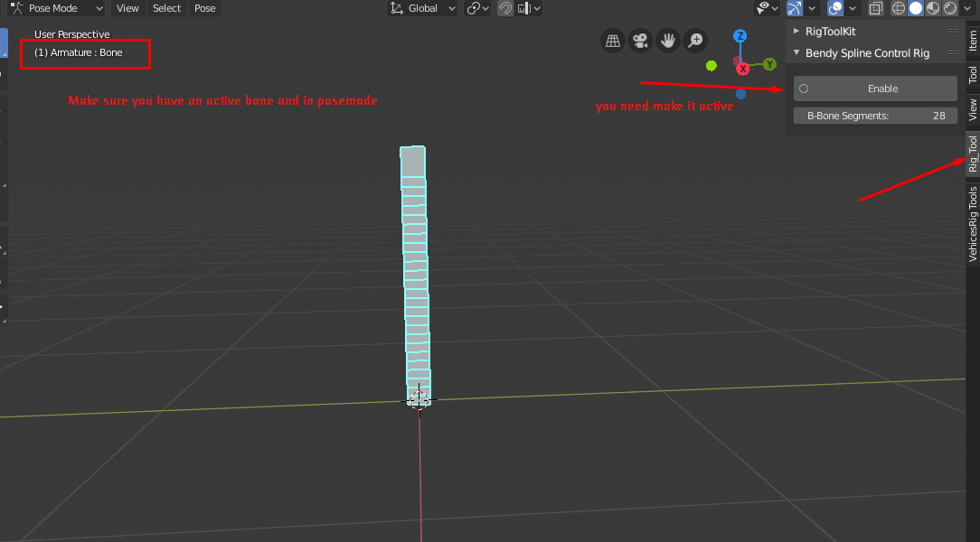Open the Pose Mode dropdown
This screenshot has height=542, width=980.
click(x=56, y=8)
